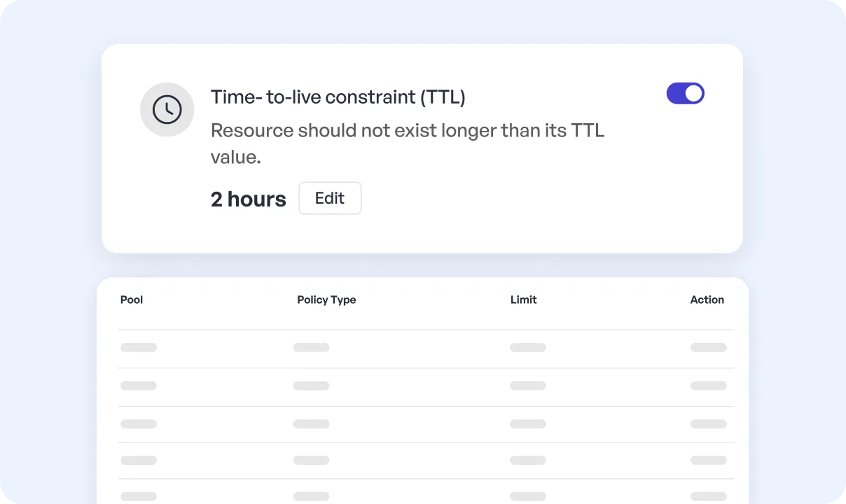Click the Action column header

(707, 300)
